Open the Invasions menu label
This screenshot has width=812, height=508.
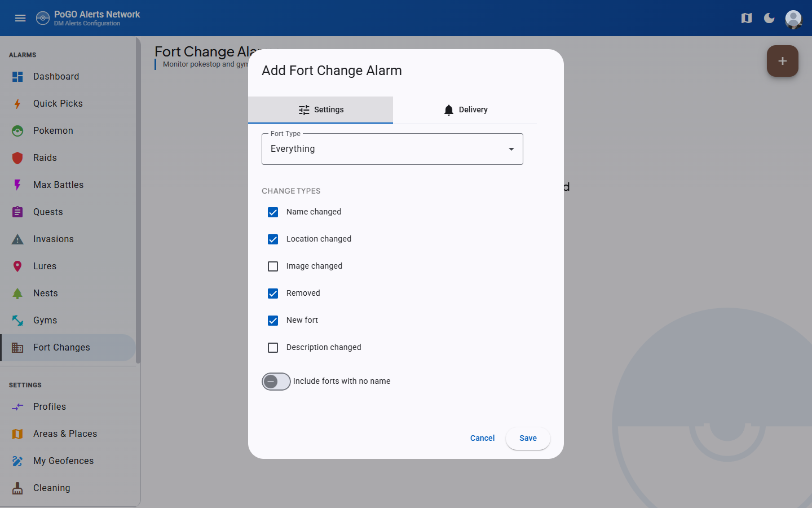tap(54, 239)
